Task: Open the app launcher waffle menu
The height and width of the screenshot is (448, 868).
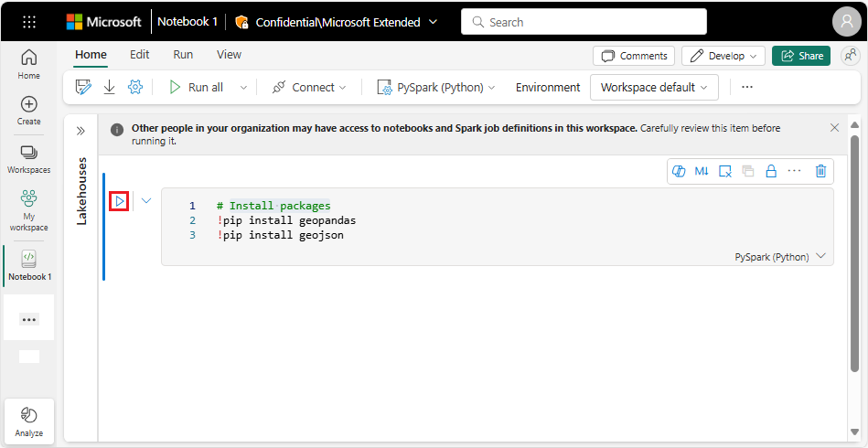Action: [x=28, y=22]
